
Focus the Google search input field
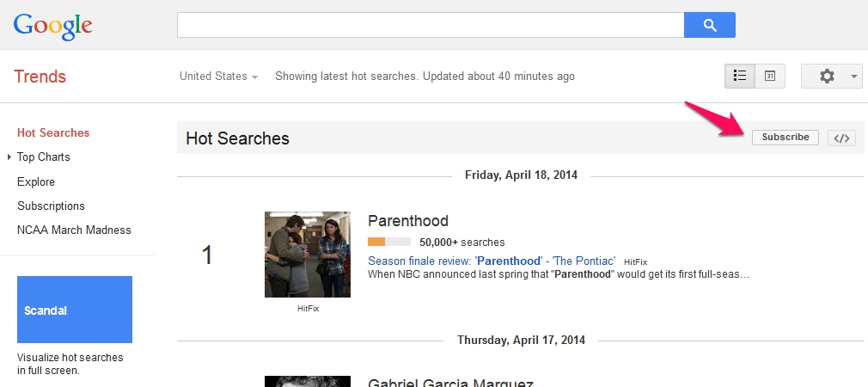[430, 25]
